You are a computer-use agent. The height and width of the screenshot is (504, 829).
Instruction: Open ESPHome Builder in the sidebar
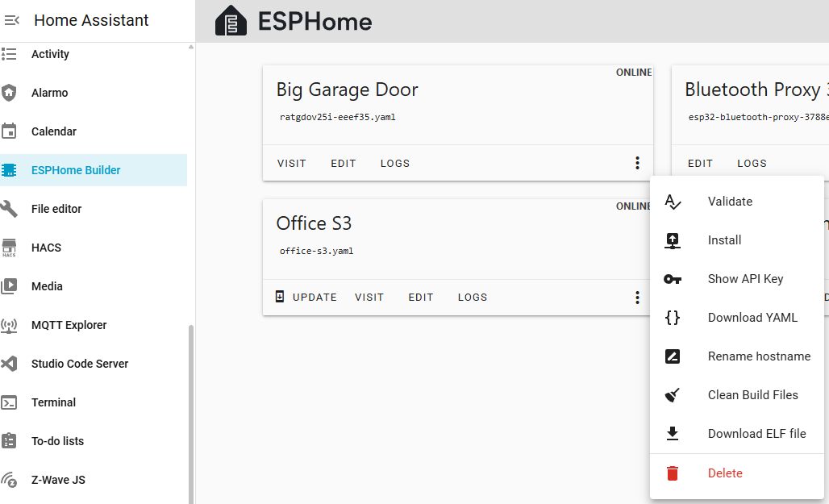94,170
